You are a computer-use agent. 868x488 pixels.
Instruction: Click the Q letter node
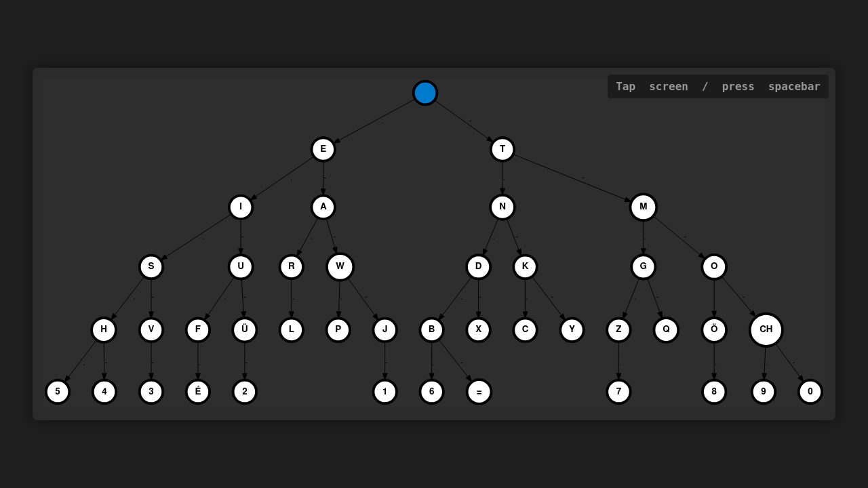tap(666, 329)
